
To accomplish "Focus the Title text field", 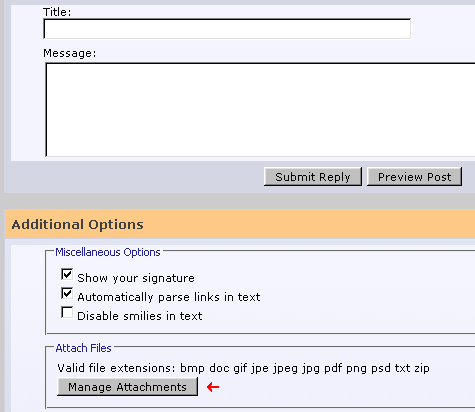I will click(227, 29).
